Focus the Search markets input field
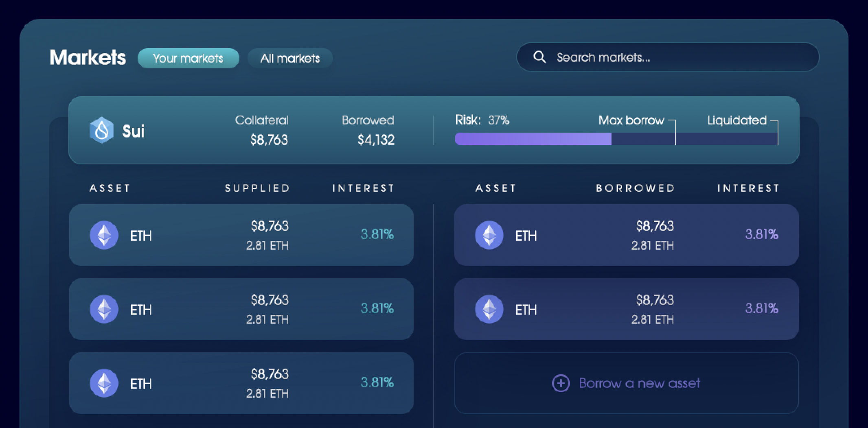This screenshot has height=428, width=868. click(x=668, y=57)
